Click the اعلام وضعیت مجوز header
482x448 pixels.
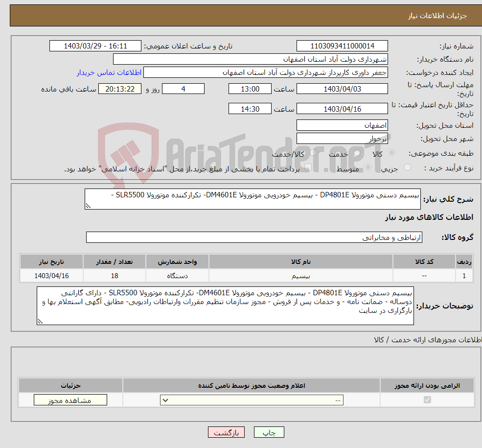[252, 386]
